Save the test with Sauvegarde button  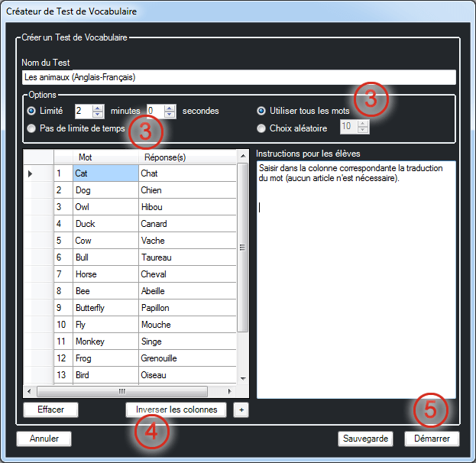tap(366, 439)
